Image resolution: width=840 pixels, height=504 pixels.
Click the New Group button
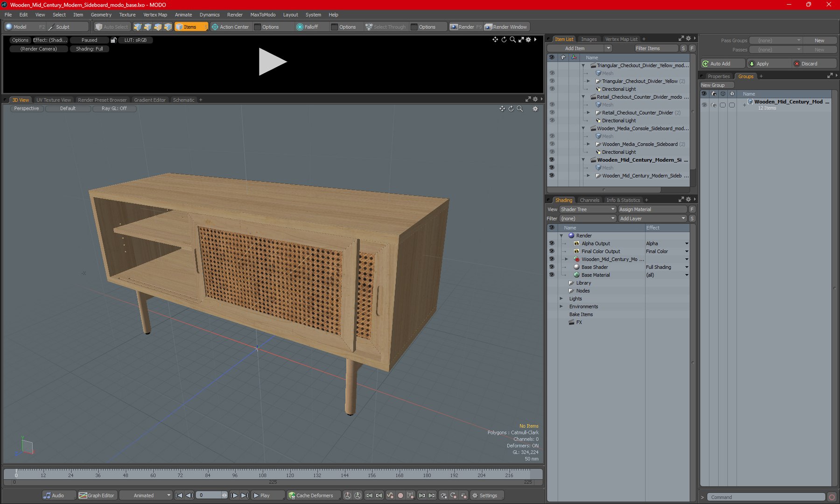click(717, 85)
